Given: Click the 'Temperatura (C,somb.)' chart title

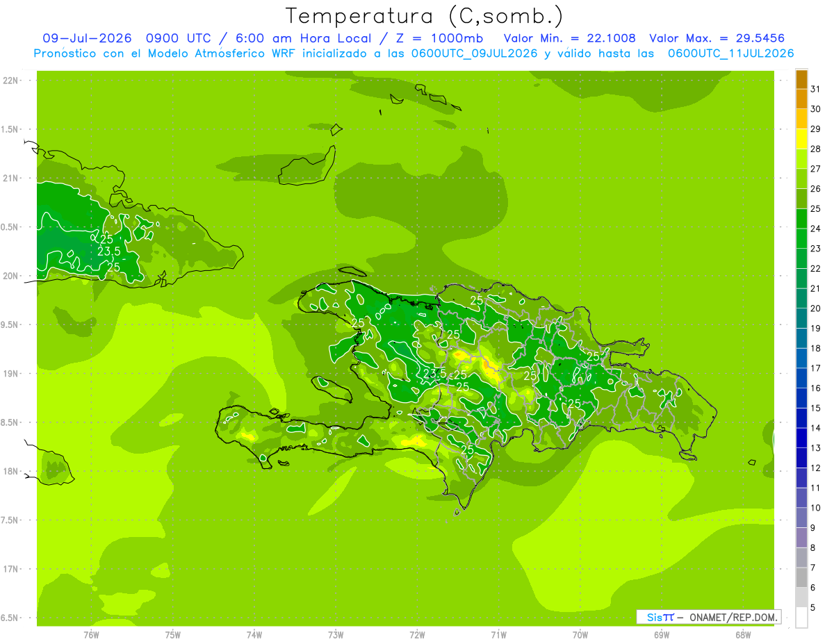Looking at the screenshot, I should pyautogui.click(x=424, y=16).
